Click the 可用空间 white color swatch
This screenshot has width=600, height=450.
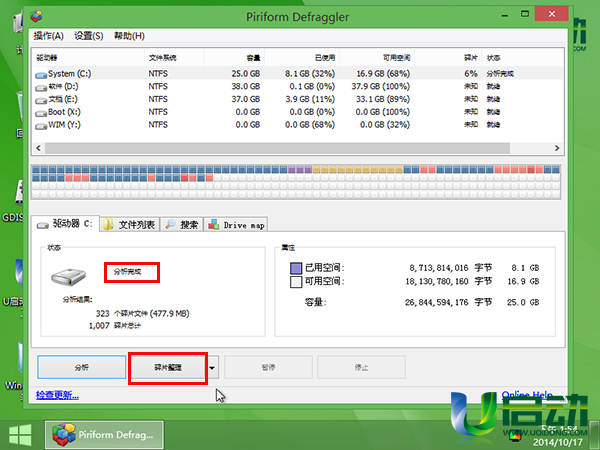(x=296, y=282)
